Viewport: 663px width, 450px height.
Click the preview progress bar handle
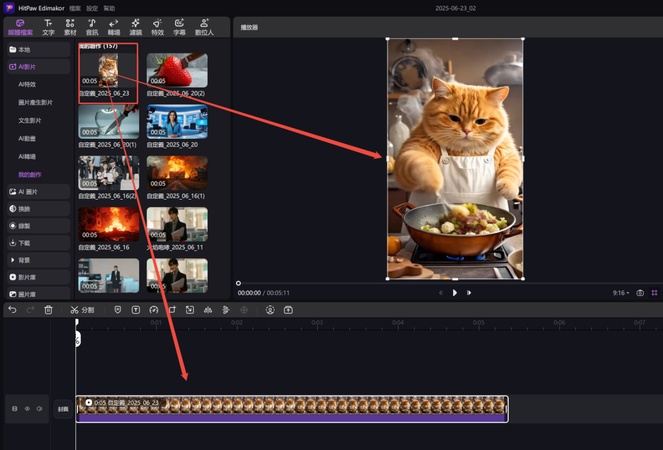(238, 283)
